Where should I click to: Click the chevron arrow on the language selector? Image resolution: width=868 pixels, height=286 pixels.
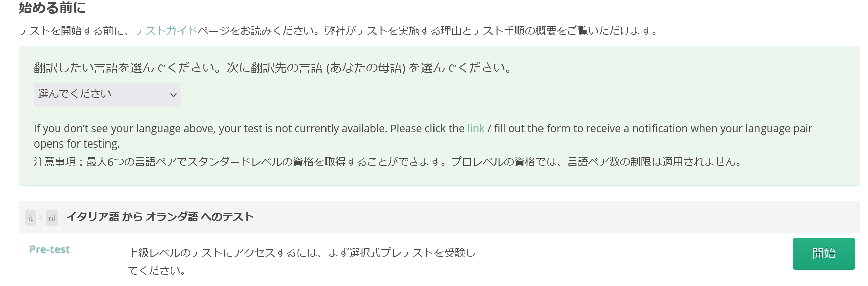point(173,95)
